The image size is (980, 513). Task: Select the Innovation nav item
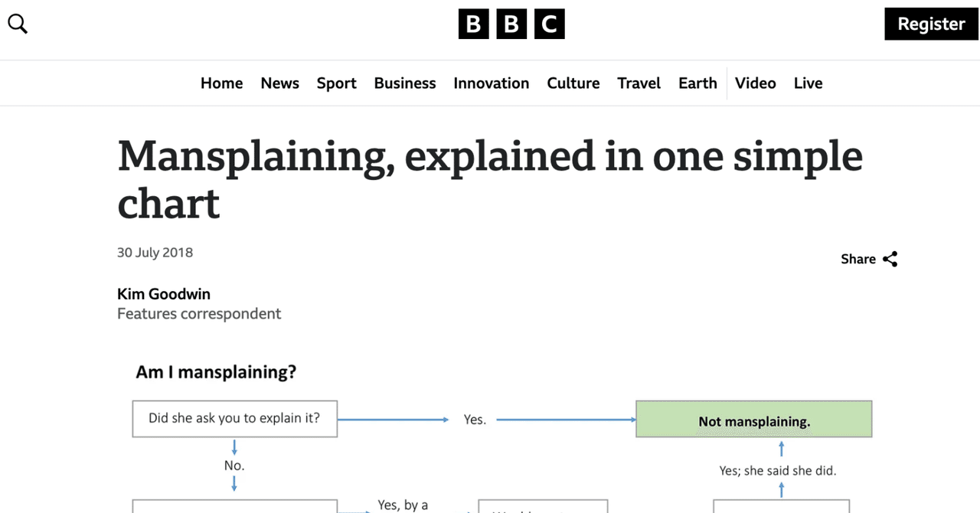[x=491, y=83]
